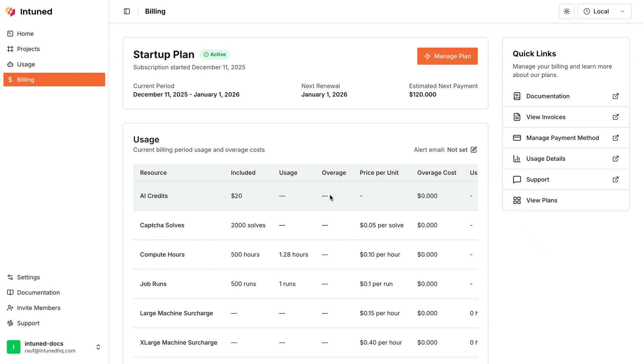643x364 pixels.
Task: Open the Usage sidebar item
Action: (26, 64)
